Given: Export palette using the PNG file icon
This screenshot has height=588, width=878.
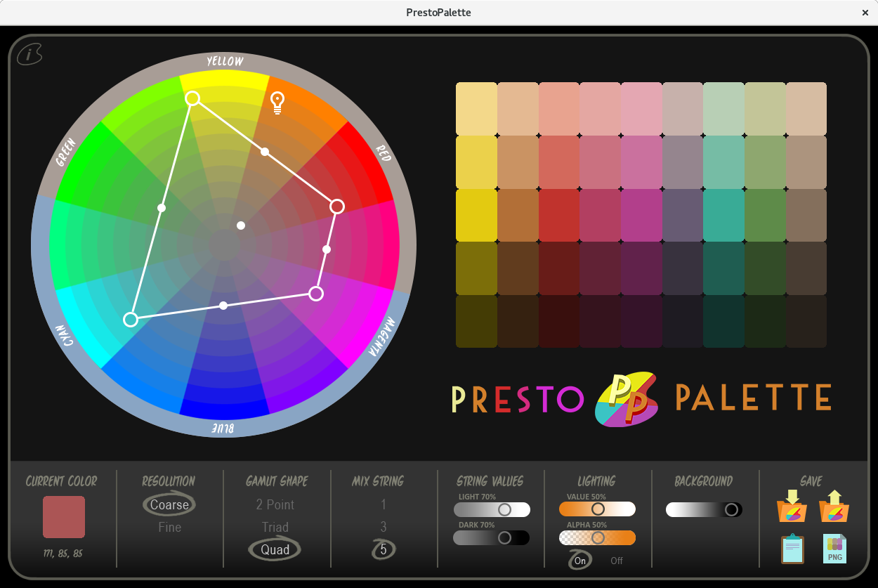Looking at the screenshot, I should tap(834, 549).
